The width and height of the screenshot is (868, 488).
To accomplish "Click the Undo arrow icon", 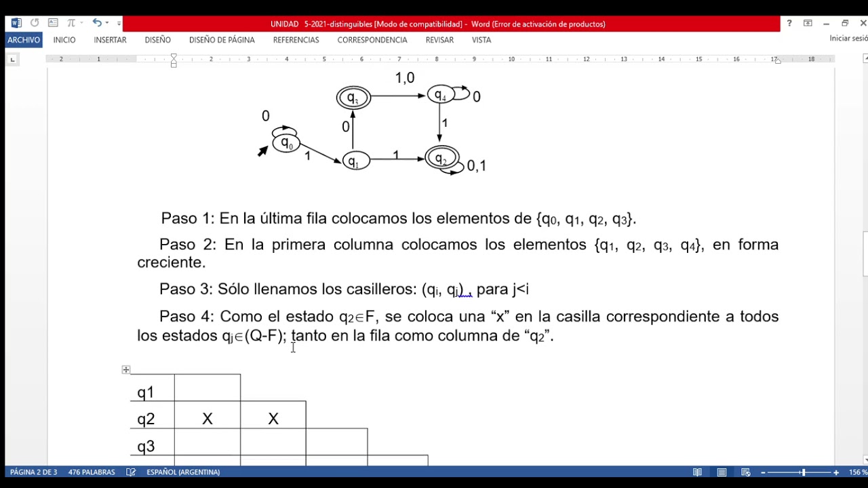I will click(97, 23).
